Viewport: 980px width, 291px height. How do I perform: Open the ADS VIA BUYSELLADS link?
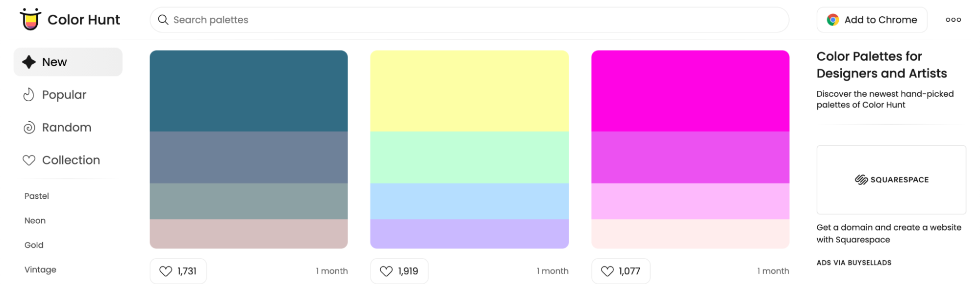[x=854, y=263]
